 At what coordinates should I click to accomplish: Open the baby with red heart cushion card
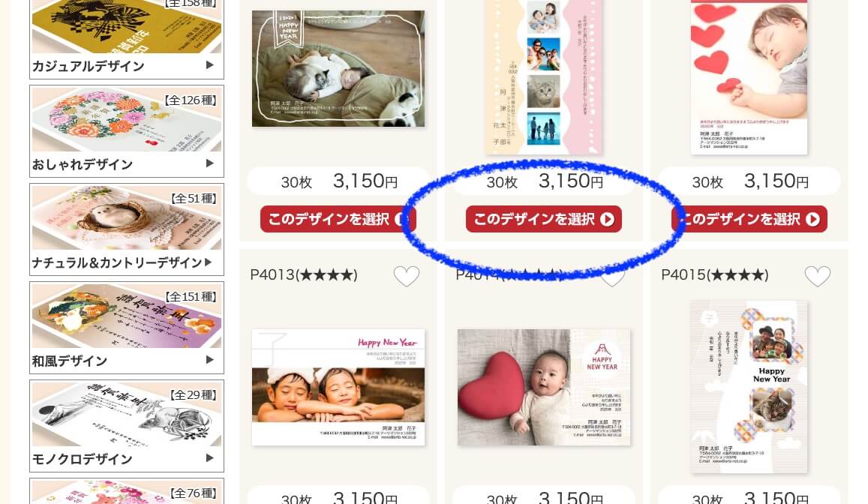544,387
